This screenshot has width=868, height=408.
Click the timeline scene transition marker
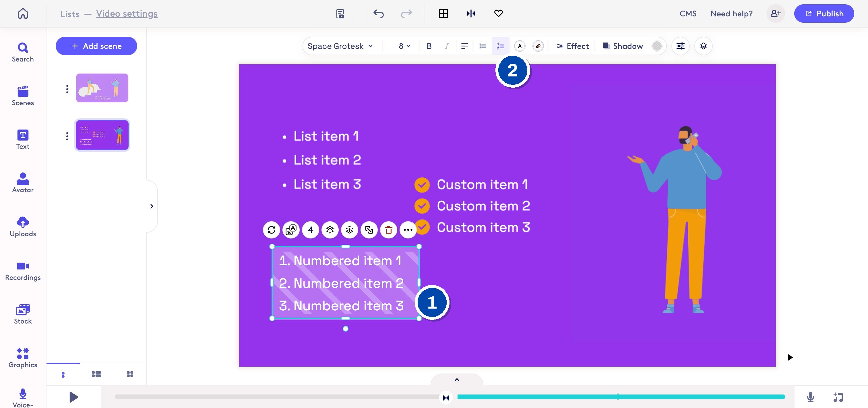pyautogui.click(x=446, y=398)
